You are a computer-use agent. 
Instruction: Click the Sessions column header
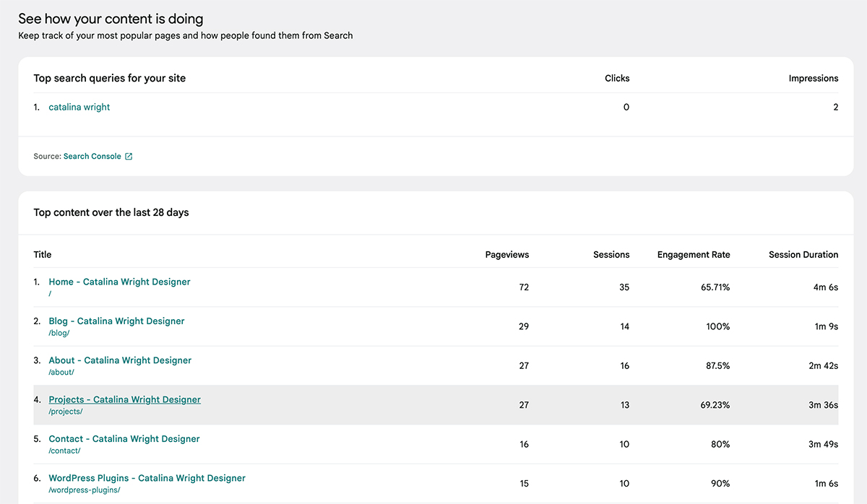click(611, 255)
